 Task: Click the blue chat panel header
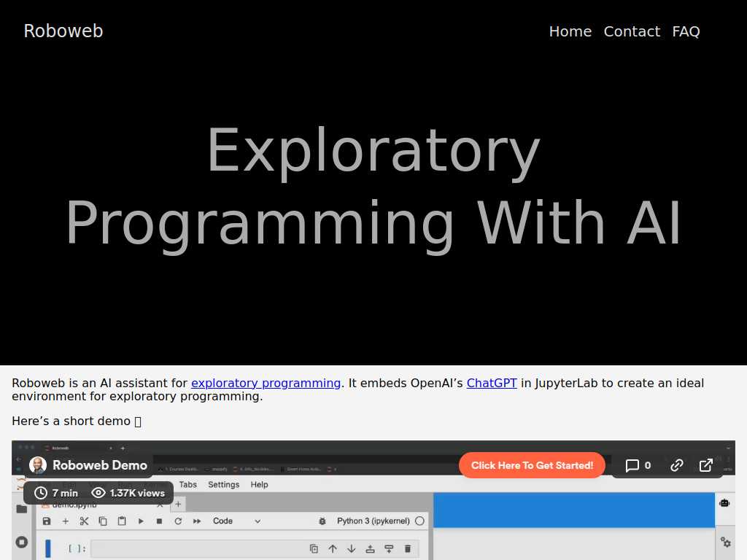click(574, 510)
